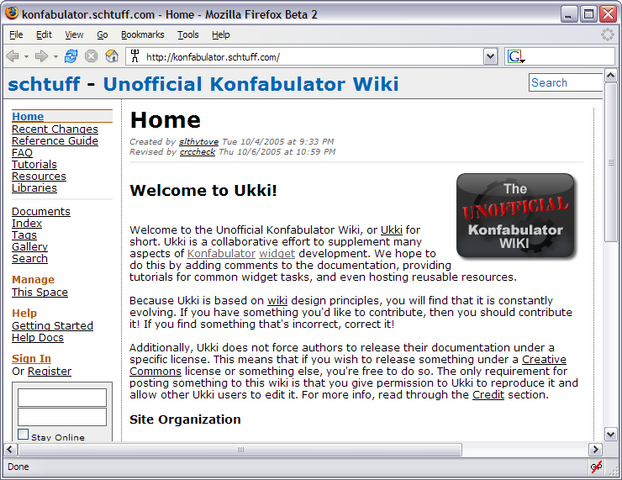The height and width of the screenshot is (480, 622).
Task: Go to the browser Home page icon
Action: [x=112, y=56]
